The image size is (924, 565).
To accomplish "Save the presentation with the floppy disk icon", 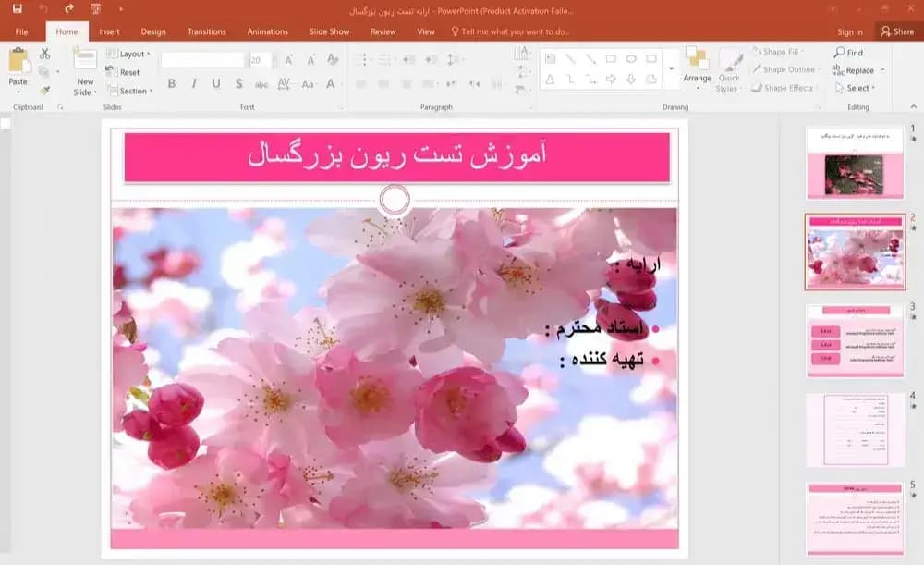I will (17, 9).
